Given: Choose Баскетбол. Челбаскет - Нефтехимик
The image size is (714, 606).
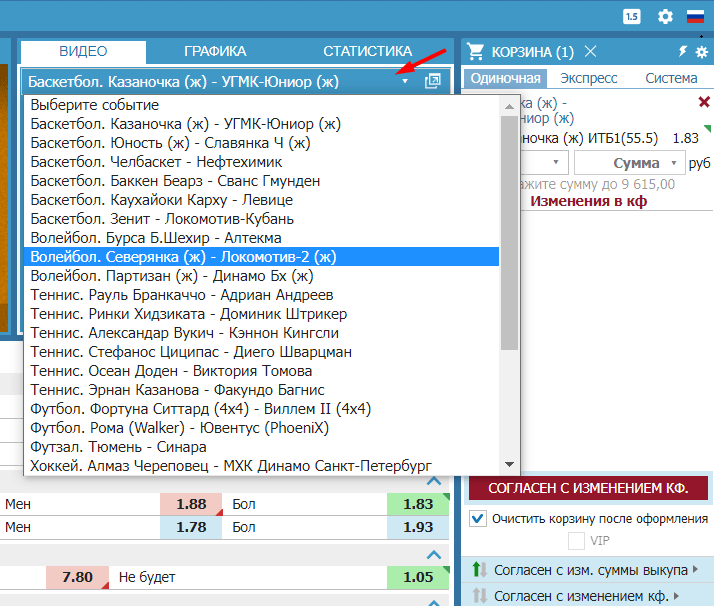Looking at the screenshot, I should click(261, 162).
